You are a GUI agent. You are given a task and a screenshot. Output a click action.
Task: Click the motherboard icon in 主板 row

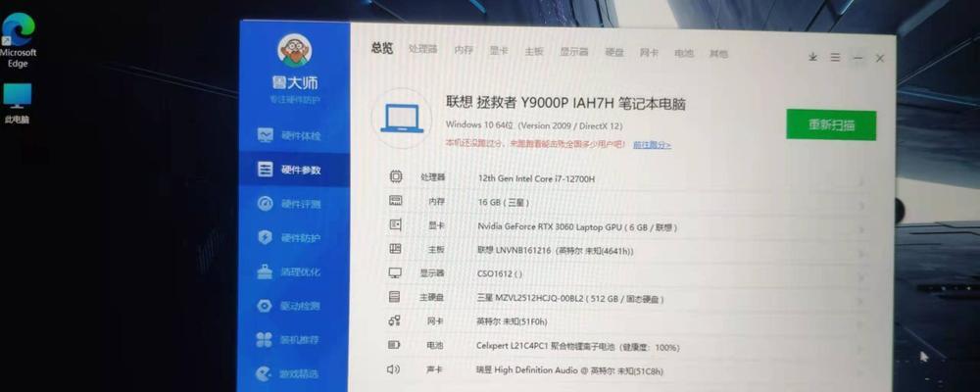pos(395,249)
